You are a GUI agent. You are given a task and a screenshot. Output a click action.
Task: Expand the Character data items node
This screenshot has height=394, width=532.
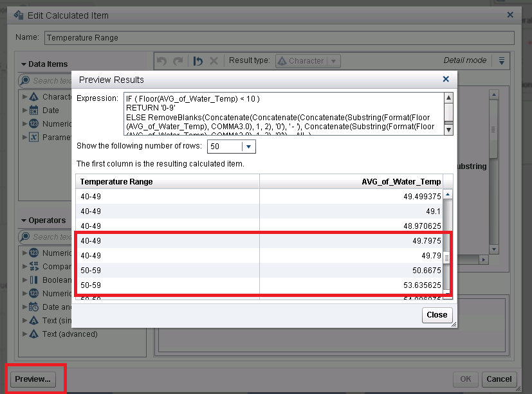24,96
